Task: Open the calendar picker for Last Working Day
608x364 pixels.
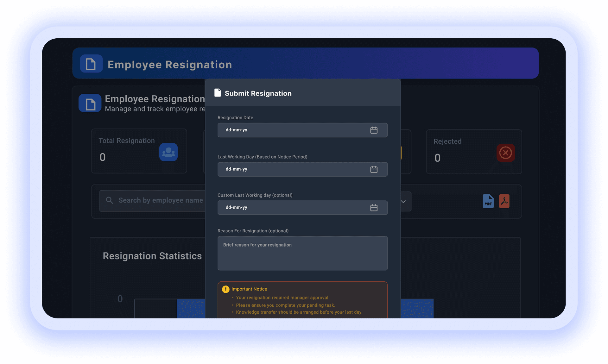Action: click(x=374, y=169)
